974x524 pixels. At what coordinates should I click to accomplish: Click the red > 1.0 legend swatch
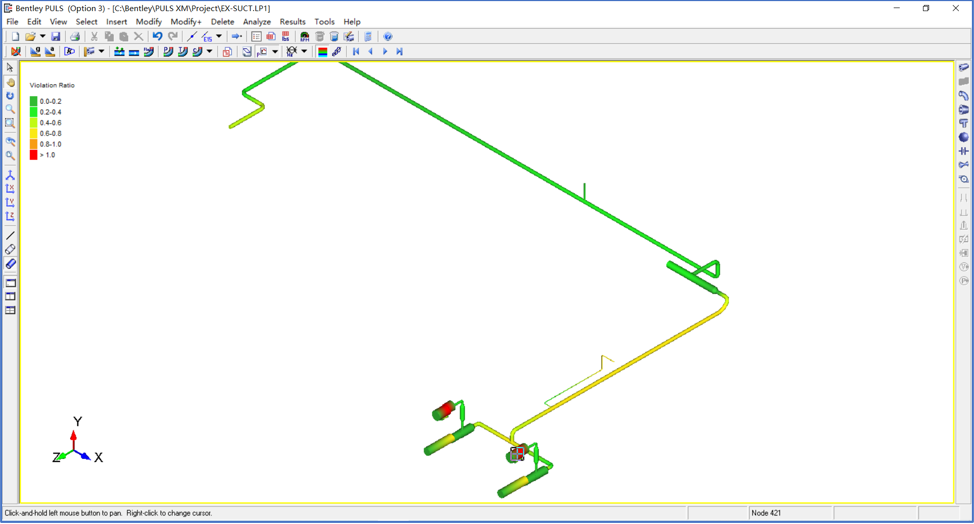34,155
